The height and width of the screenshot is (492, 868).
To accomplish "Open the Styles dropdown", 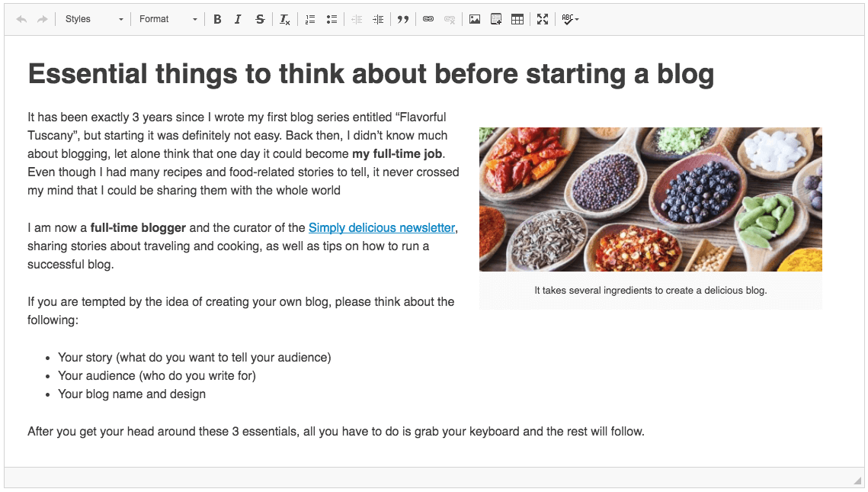I will pos(94,19).
